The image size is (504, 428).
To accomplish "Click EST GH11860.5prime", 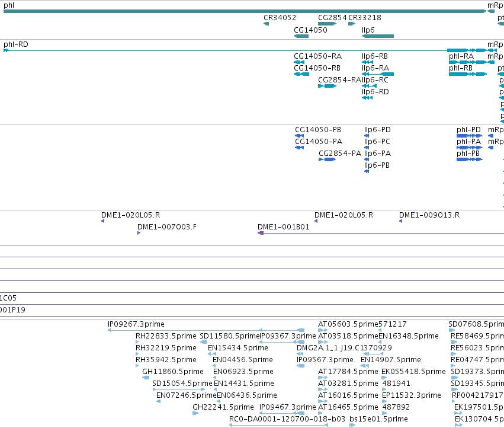I will pos(173,372).
